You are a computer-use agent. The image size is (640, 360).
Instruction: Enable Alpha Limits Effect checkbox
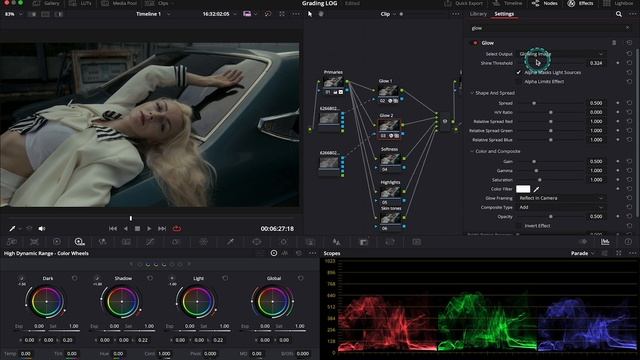[x=519, y=82]
